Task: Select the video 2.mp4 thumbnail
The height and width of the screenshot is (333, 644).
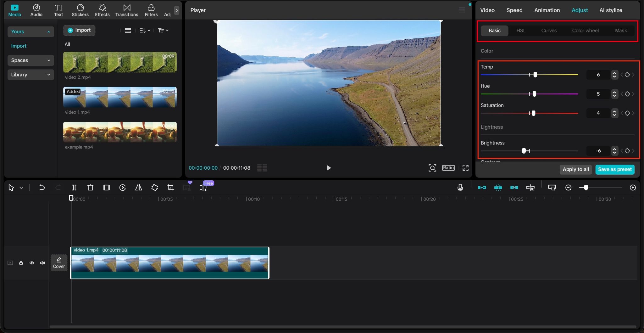Action: (120, 62)
